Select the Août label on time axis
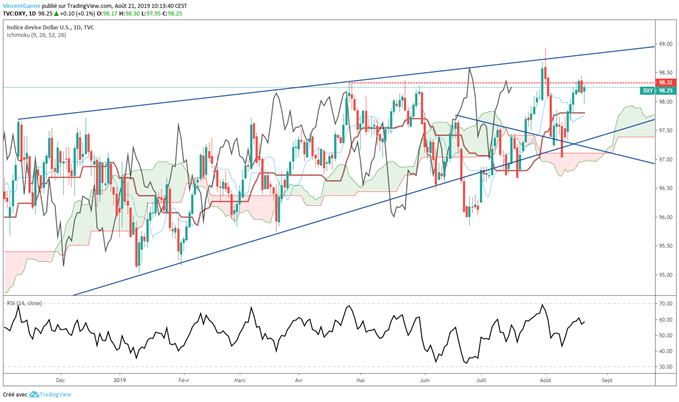Image resolution: width=679 pixels, height=402 pixels. (546, 380)
